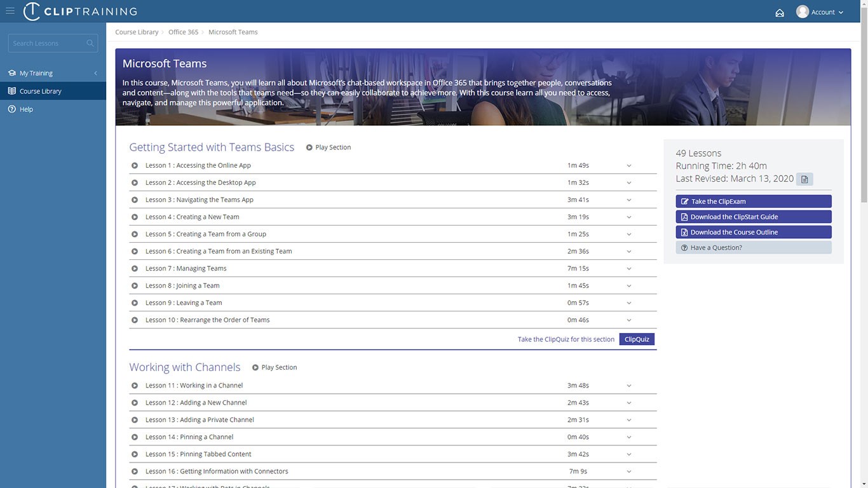Click the 'Getting Started with Teams Basics' heading
Screen dimensions: 868x488
pos(212,147)
